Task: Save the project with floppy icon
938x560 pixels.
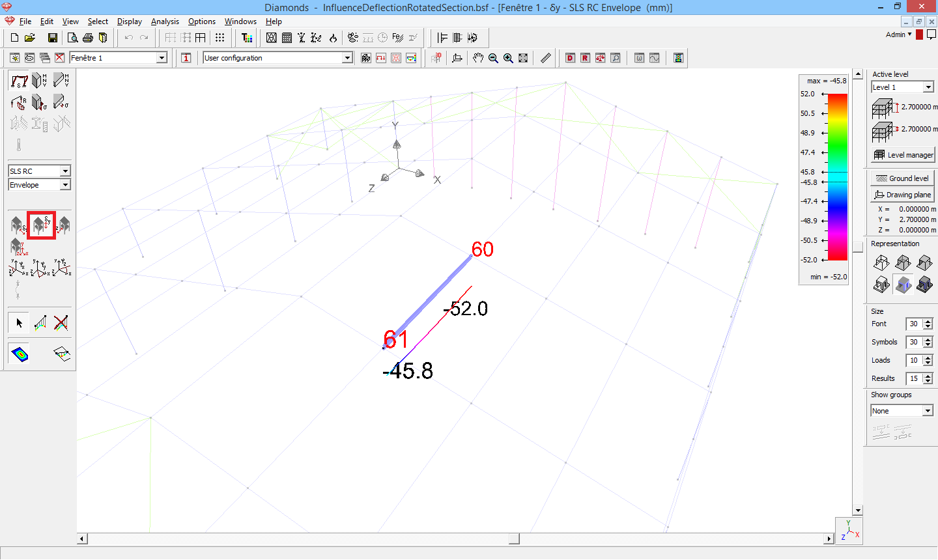Action: pos(53,38)
